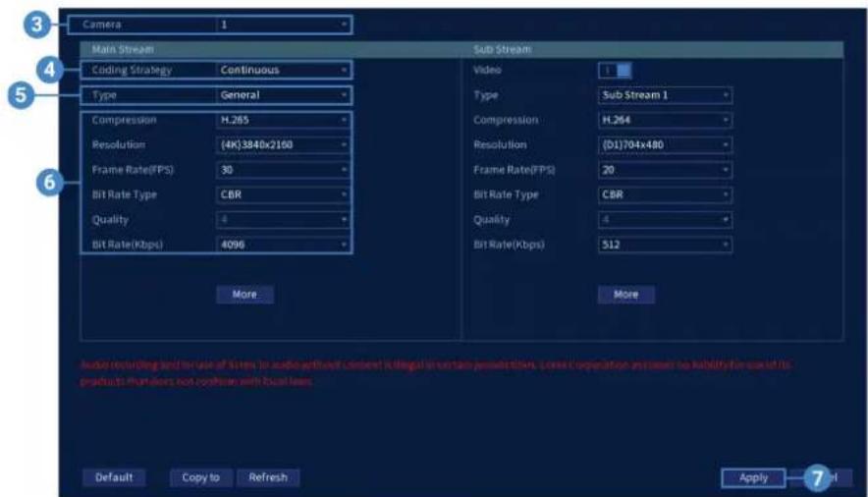Open Sub Stream Type dropdown showing Sub Stream 1

665,95
